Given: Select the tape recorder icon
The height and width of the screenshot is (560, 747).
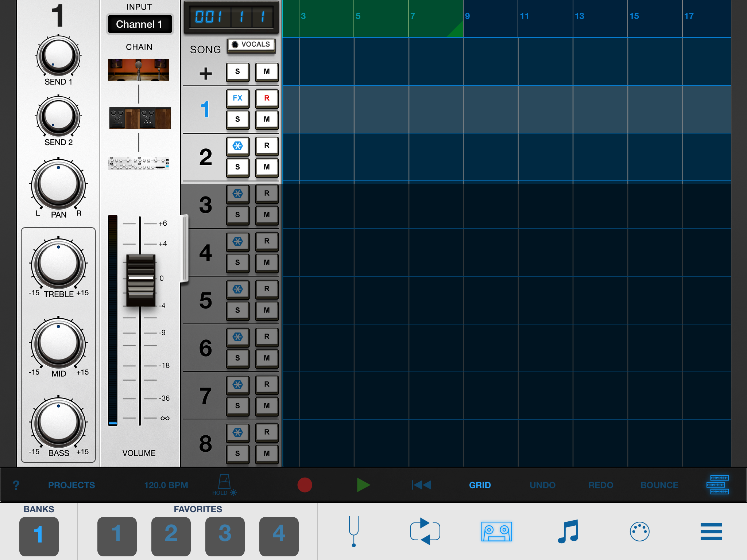Looking at the screenshot, I should (x=496, y=531).
